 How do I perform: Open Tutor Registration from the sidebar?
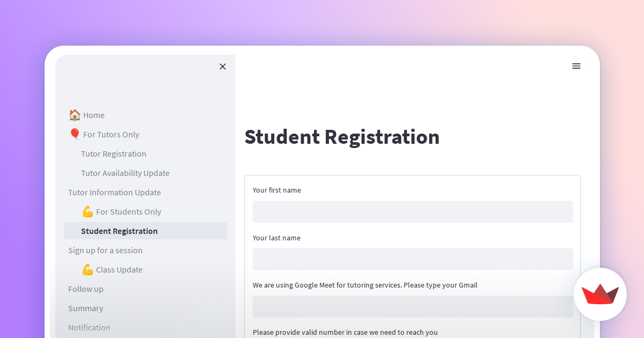[x=113, y=153]
